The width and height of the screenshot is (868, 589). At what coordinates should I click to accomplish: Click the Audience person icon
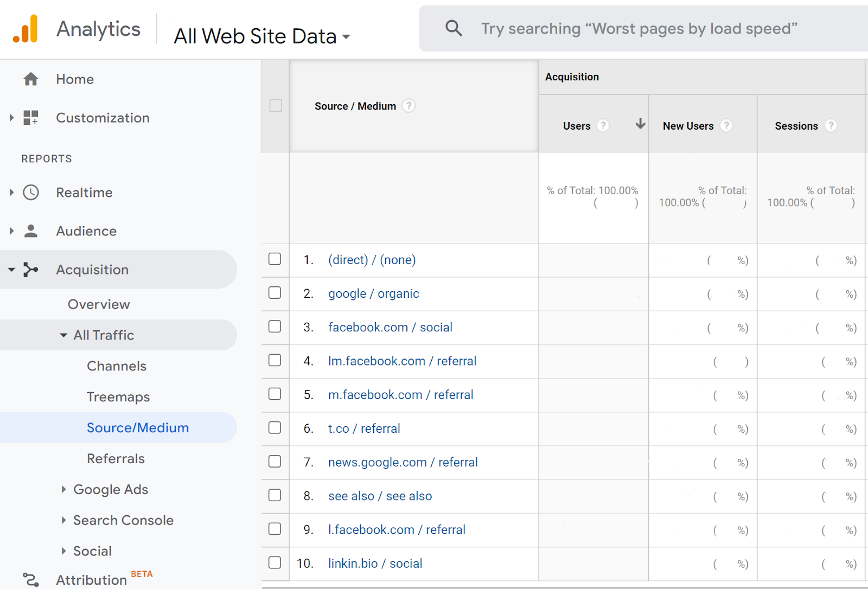click(x=31, y=231)
